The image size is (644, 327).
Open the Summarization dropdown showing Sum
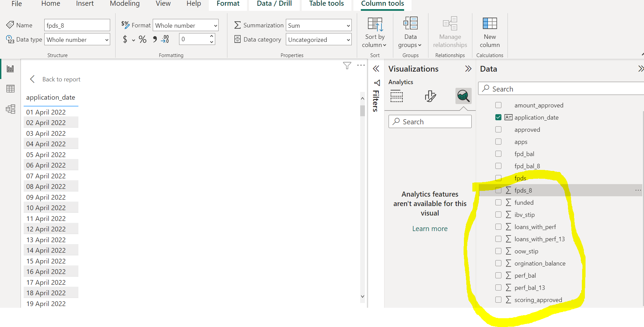319,25
